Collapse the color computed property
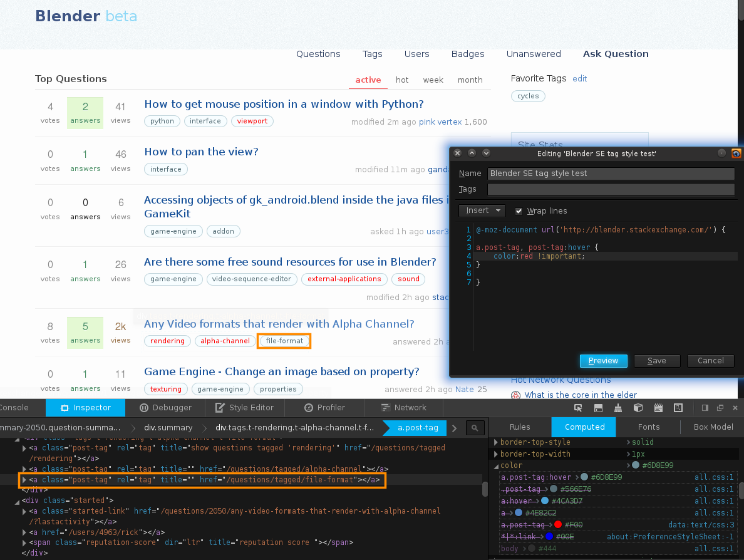The image size is (744, 560). click(496, 465)
